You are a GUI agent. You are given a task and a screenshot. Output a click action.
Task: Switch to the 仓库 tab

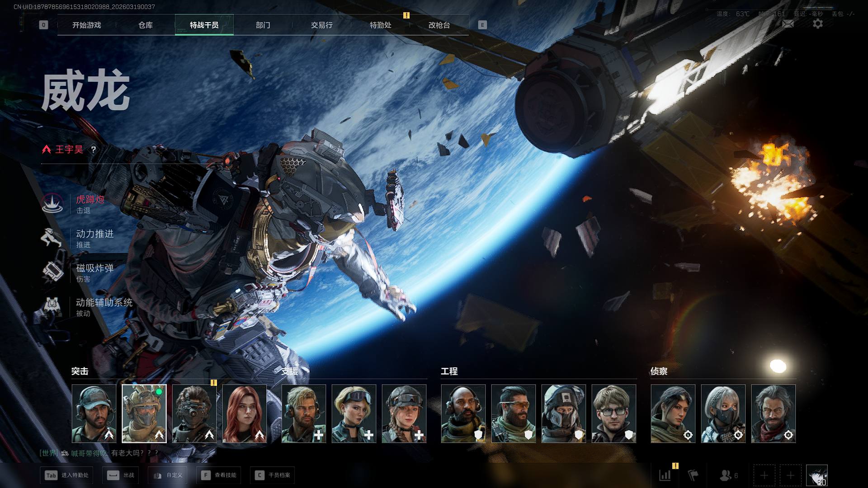145,25
